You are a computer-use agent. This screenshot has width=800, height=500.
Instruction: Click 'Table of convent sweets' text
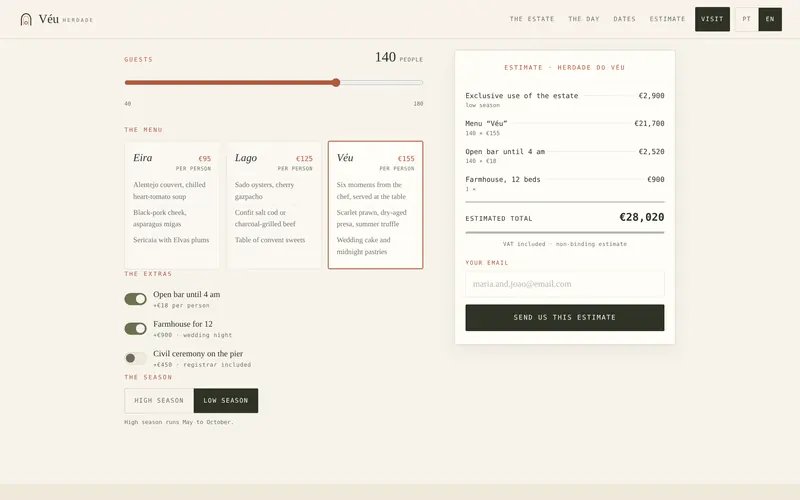click(x=270, y=240)
